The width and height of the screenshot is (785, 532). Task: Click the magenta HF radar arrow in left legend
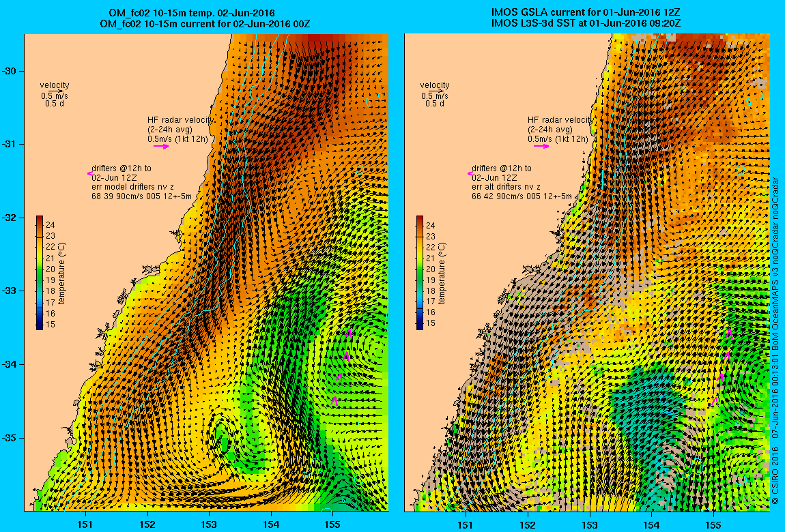162,147
